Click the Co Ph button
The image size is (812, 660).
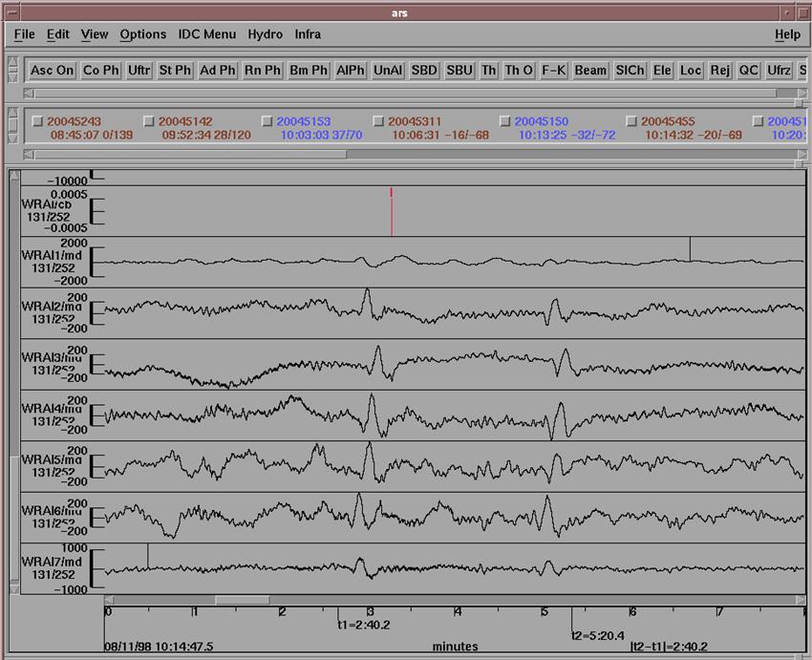click(101, 70)
